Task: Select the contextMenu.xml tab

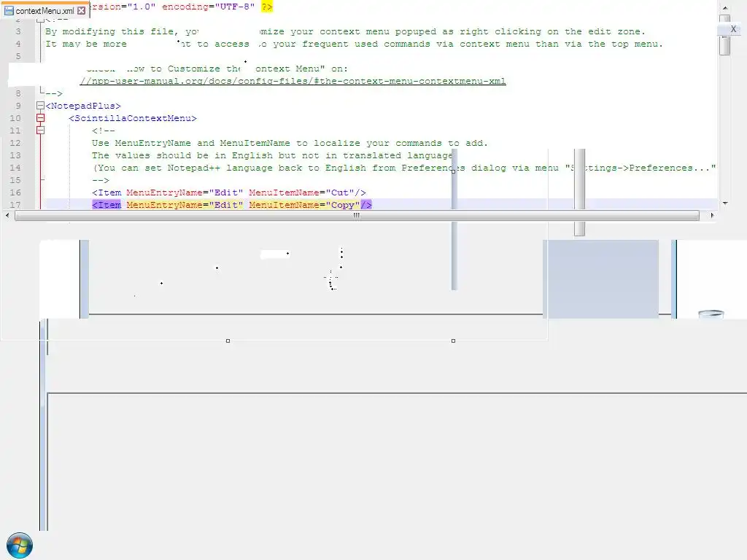Action: pos(44,10)
